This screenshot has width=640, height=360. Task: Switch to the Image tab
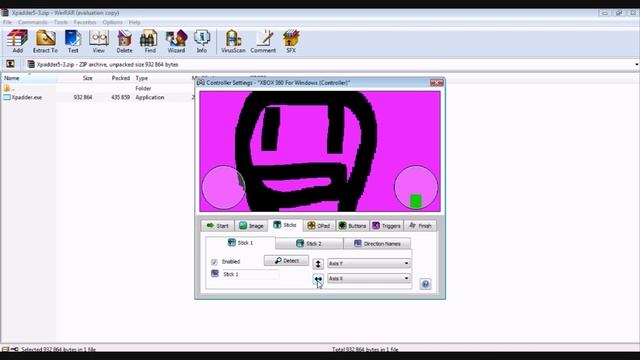[251, 226]
